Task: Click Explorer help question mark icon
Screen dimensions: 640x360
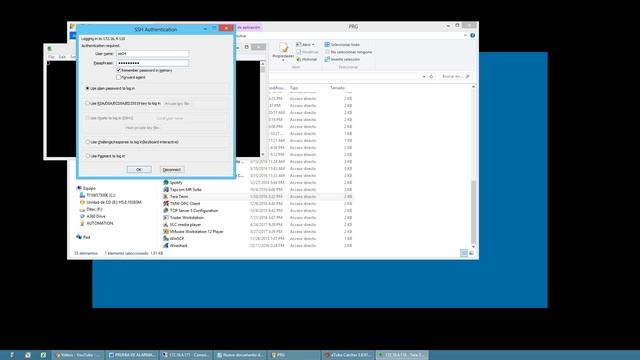Action: point(472,36)
